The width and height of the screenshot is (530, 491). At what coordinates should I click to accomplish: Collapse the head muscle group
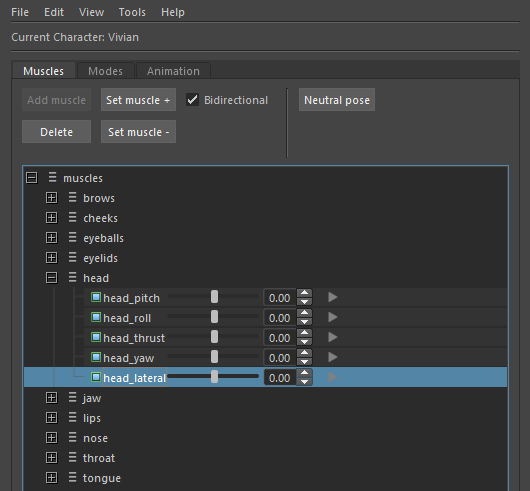click(x=51, y=278)
